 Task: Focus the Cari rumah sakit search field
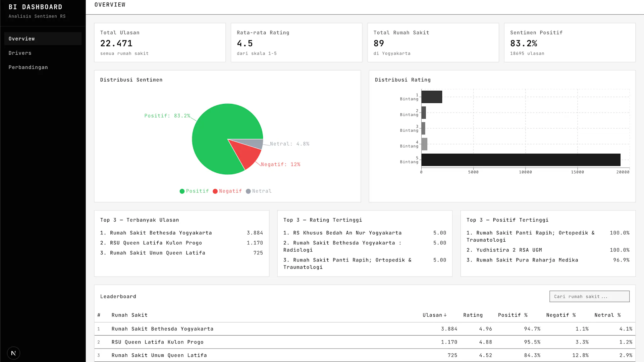pyautogui.click(x=589, y=296)
